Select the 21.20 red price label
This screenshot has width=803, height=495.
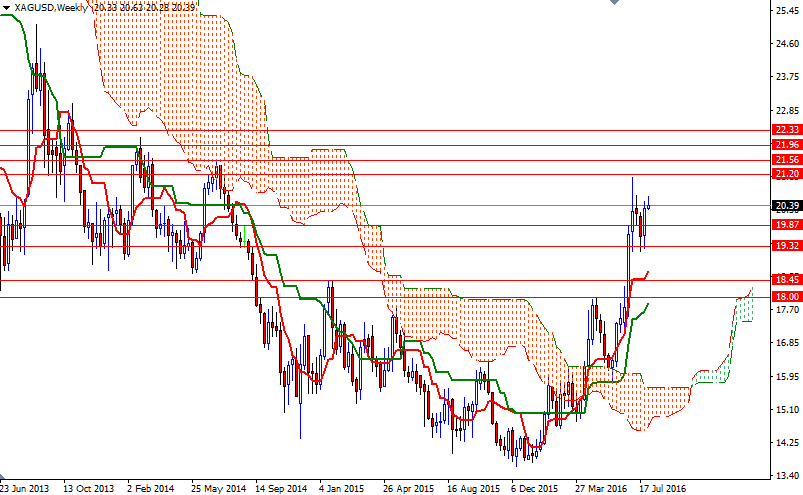(787, 175)
